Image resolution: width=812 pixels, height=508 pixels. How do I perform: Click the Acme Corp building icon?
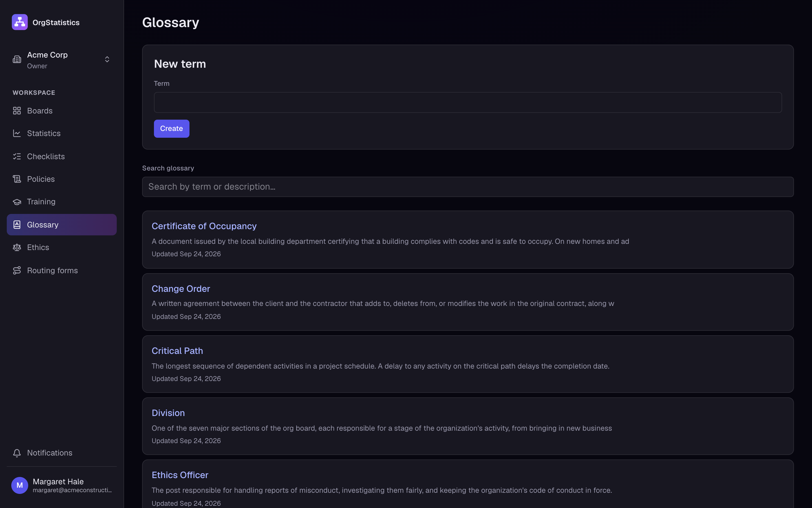point(17,60)
